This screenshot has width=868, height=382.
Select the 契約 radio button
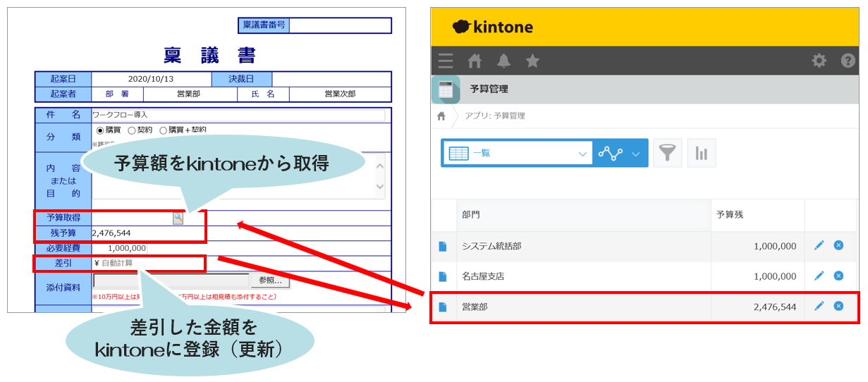(131, 130)
